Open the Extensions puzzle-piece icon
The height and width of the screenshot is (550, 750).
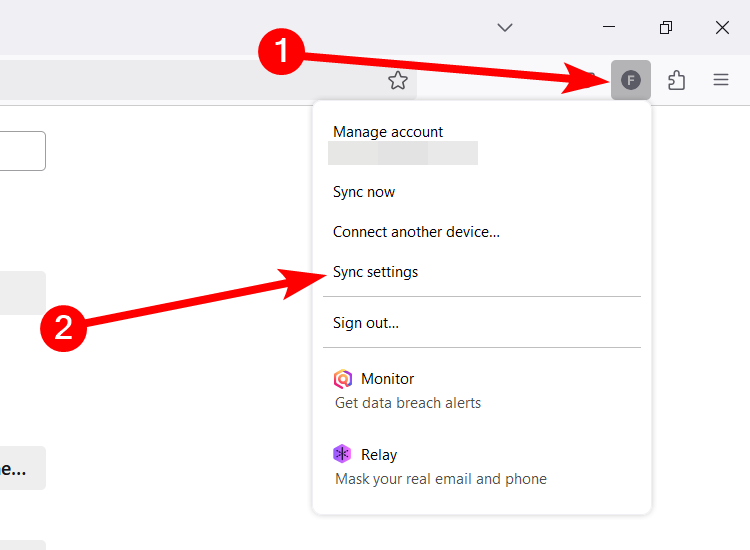pos(677,81)
